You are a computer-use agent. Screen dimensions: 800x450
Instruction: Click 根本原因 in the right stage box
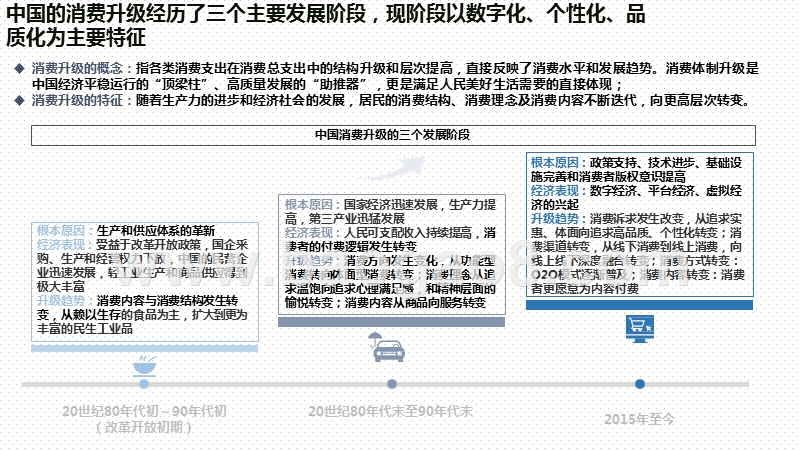coord(555,163)
